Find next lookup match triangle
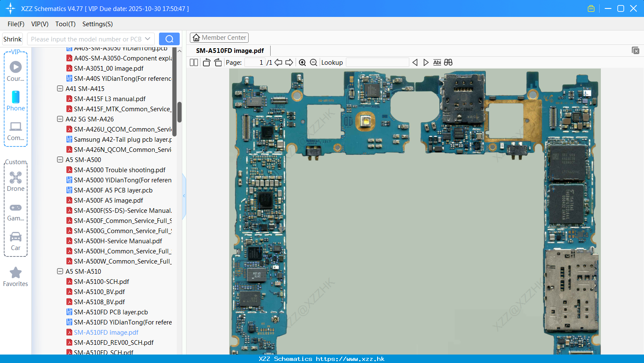 426,62
